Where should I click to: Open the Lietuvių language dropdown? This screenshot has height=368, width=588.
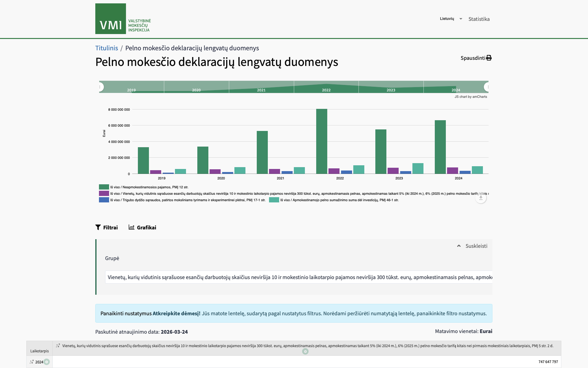pyautogui.click(x=451, y=19)
